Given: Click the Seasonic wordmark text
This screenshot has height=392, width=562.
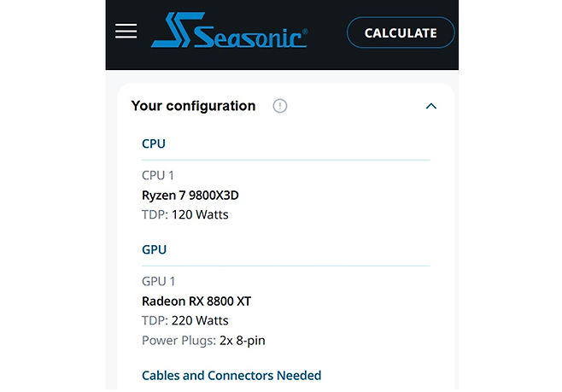Looking at the screenshot, I should coord(249,37).
